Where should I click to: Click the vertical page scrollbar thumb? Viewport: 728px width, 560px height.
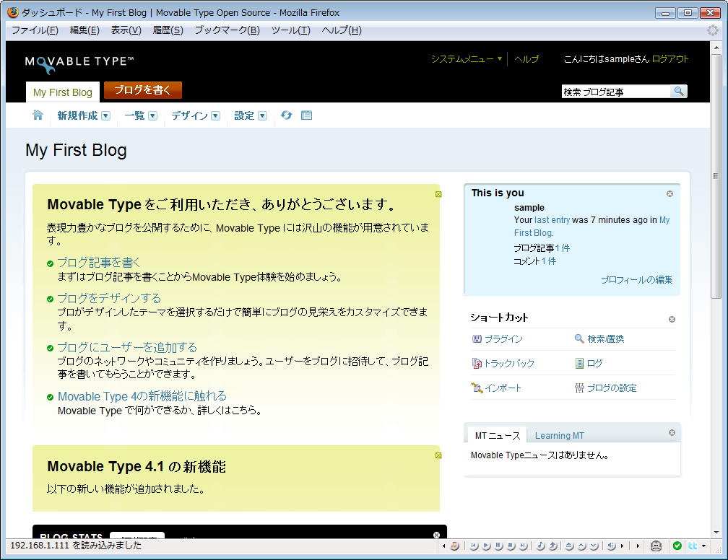click(x=716, y=176)
